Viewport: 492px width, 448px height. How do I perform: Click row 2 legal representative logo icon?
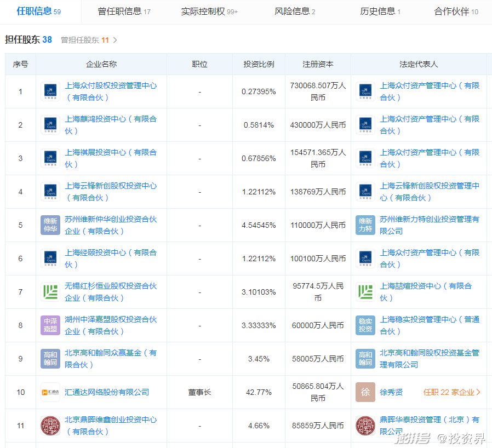(365, 125)
